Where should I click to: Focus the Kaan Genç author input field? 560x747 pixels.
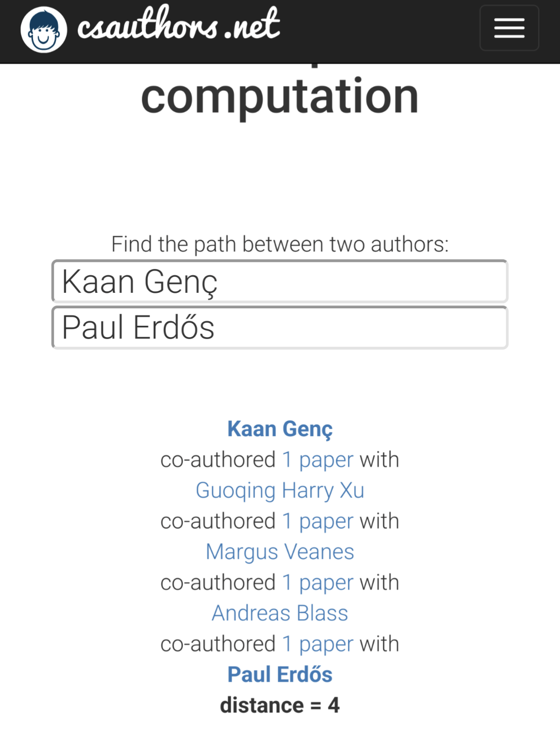280,282
